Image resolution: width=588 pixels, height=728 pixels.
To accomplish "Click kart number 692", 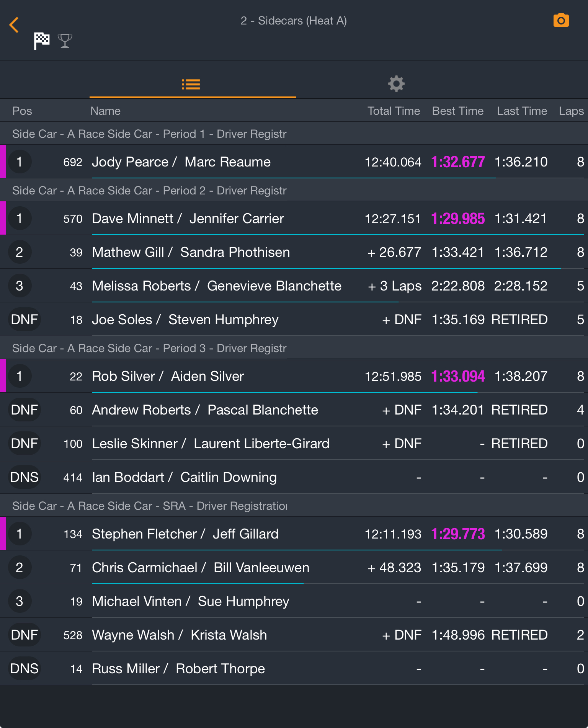I will pyautogui.click(x=73, y=162).
